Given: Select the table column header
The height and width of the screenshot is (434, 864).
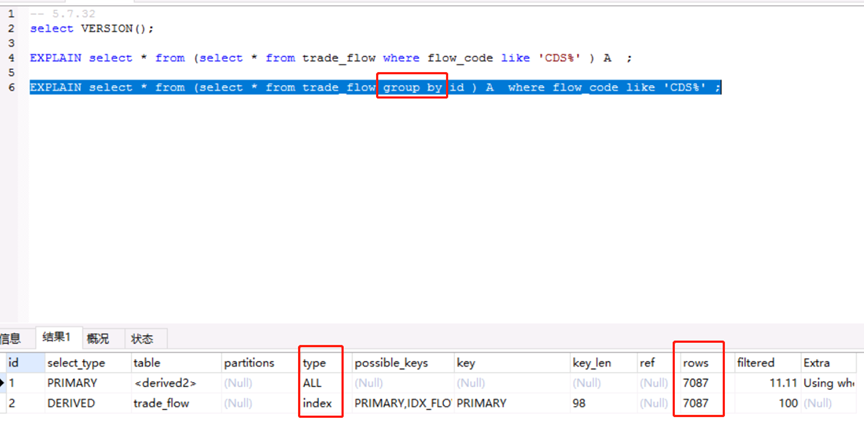Looking at the screenshot, I should tap(176, 363).
